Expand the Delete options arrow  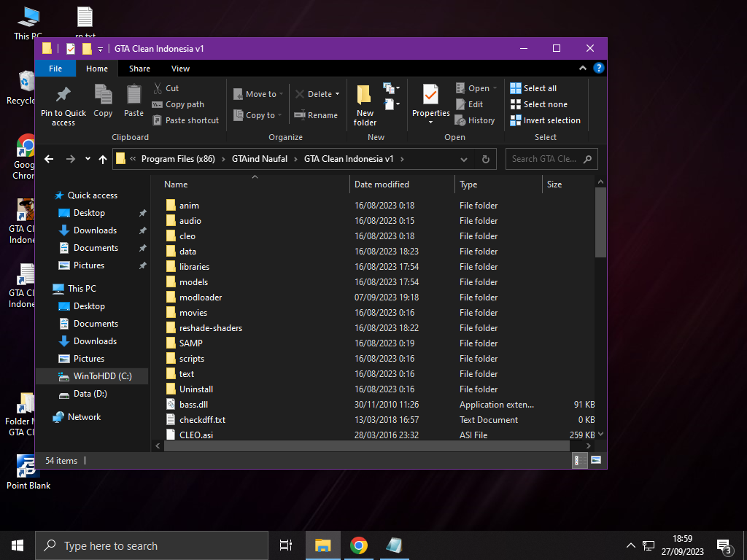click(337, 94)
